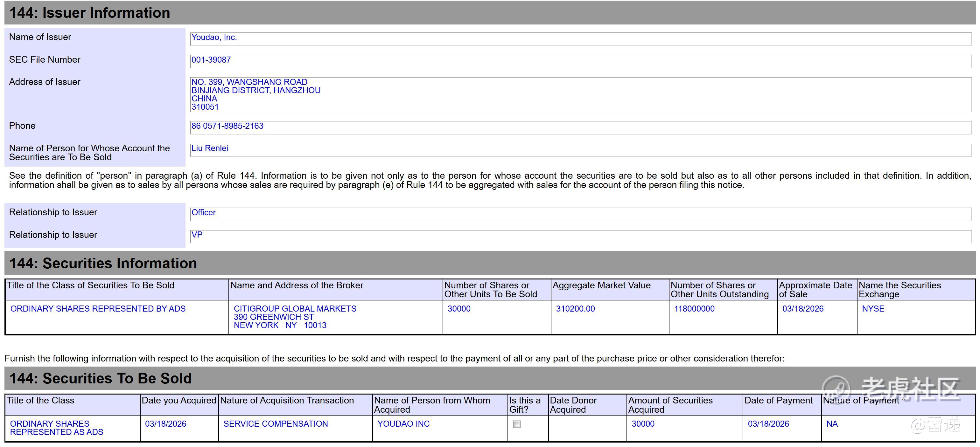Click the Nature of Payment NA cell

click(832, 424)
